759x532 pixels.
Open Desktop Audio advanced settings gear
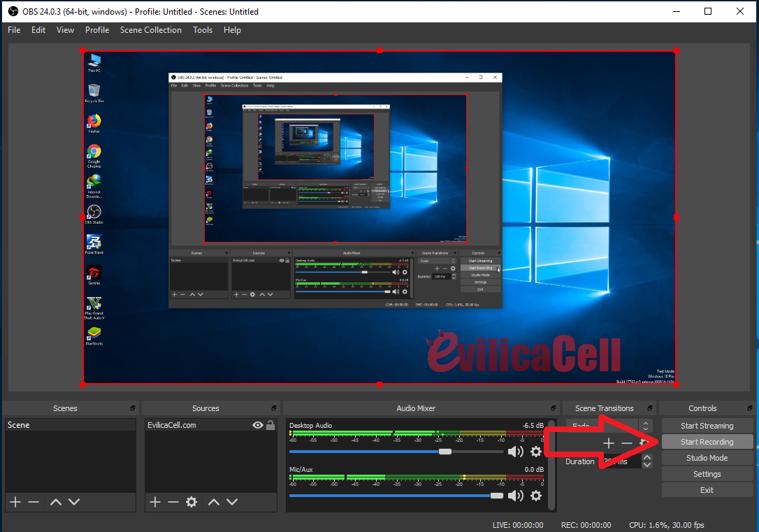535,451
